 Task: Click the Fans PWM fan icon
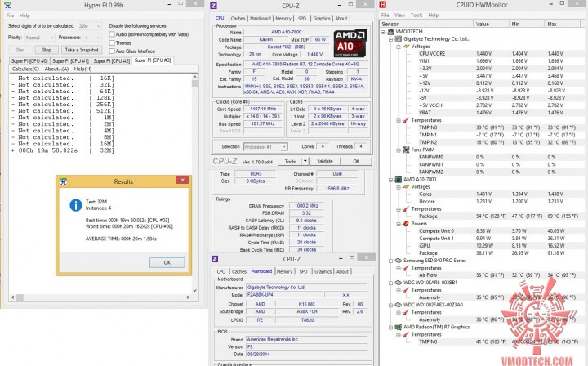(x=406, y=150)
